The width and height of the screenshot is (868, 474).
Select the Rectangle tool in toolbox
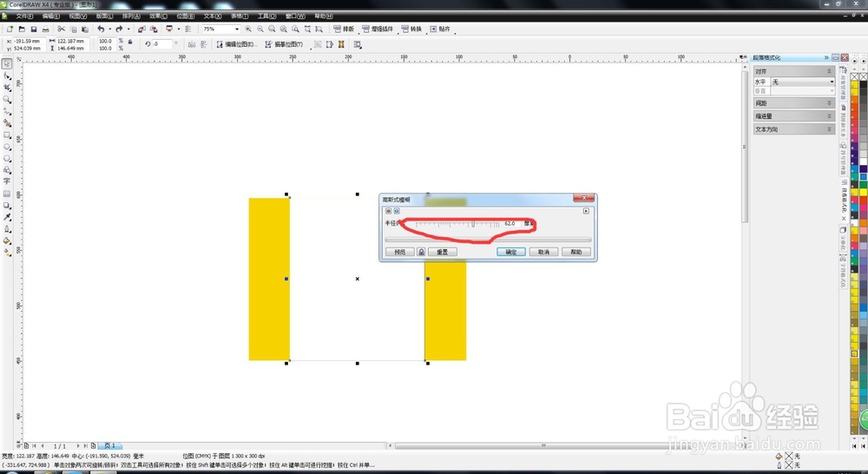[x=7, y=135]
